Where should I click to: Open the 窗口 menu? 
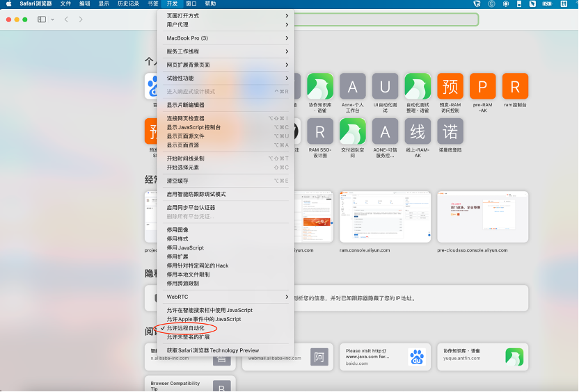(191, 3)
